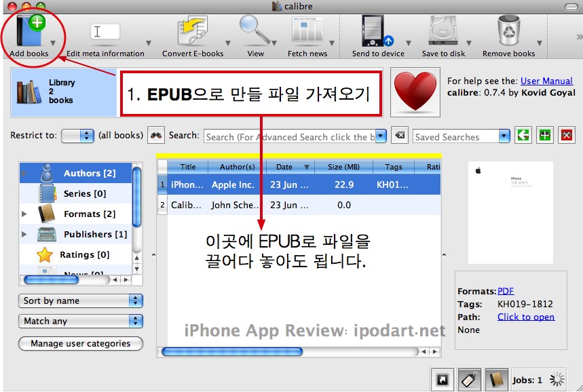Toggle the book details icon in status bar
The image size is (583, 392).
[x=496, y=380]
